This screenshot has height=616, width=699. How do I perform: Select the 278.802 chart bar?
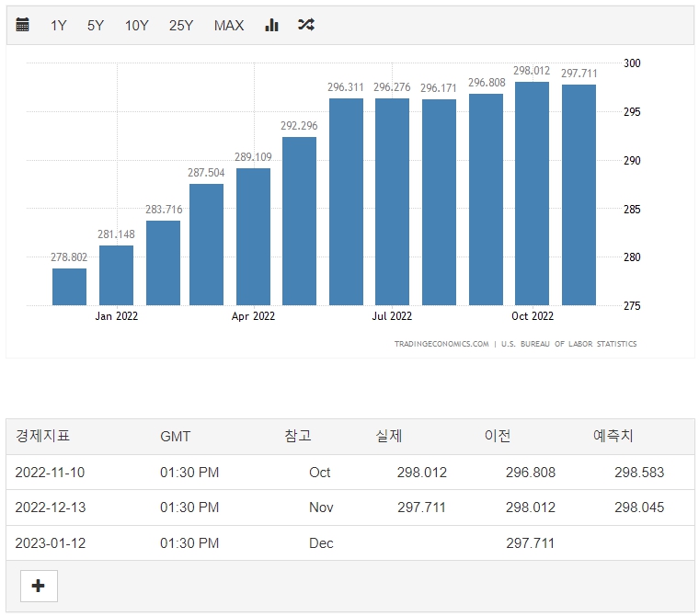[x=69, y=287]
